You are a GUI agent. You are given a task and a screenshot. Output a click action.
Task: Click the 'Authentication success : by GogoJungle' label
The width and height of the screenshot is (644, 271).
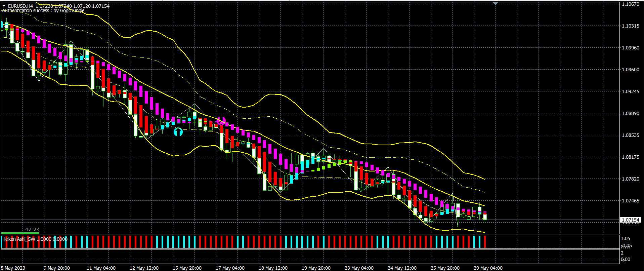(x=43, y=10)
